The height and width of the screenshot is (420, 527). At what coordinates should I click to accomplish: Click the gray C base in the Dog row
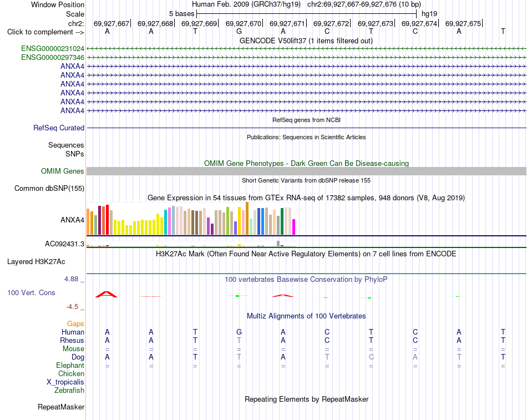371,357
